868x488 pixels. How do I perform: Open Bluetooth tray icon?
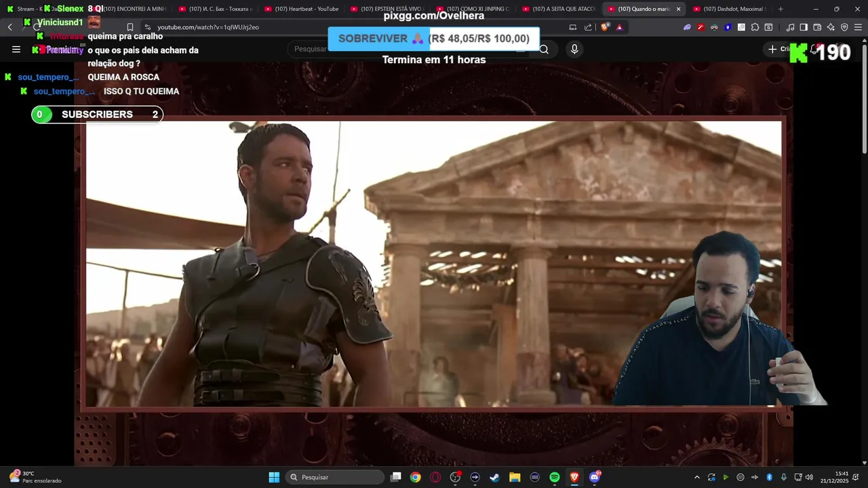point(769,477)
